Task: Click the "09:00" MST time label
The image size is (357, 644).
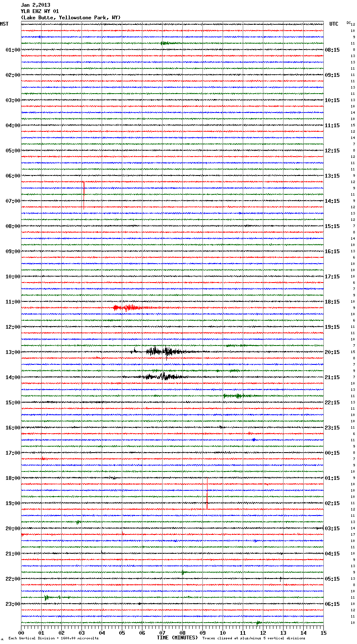Action: point(13,251)
